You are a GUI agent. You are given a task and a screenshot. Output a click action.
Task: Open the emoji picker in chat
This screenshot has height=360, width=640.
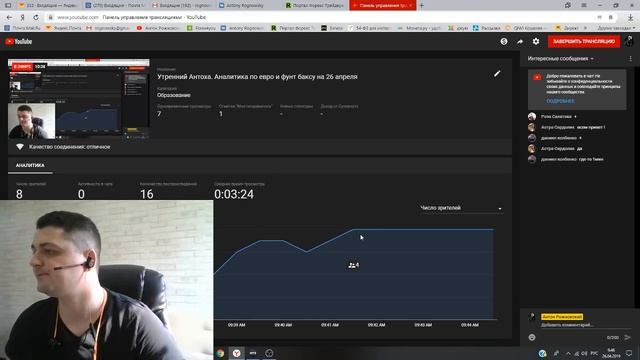coord(532,337)
